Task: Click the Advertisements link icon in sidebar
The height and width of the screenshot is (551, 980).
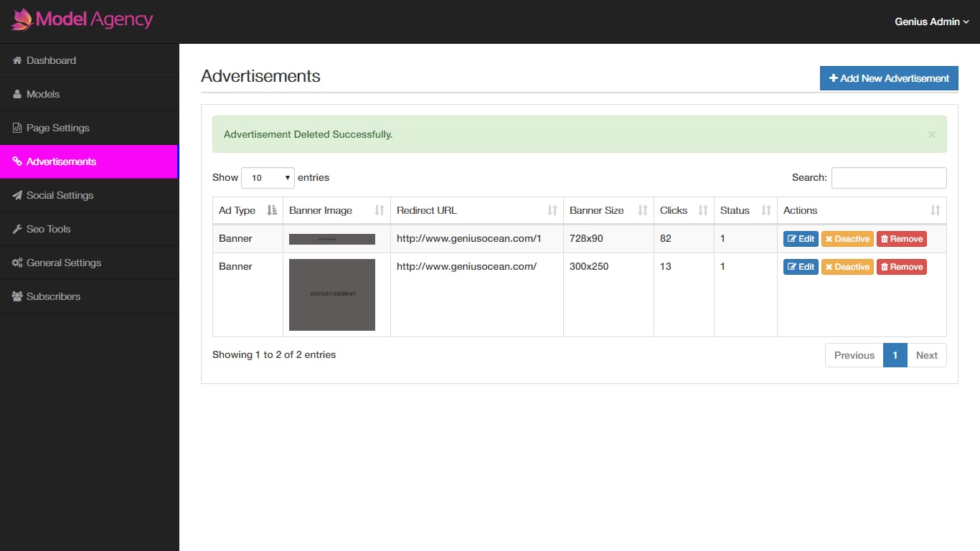Action: (x=16, y=161)
